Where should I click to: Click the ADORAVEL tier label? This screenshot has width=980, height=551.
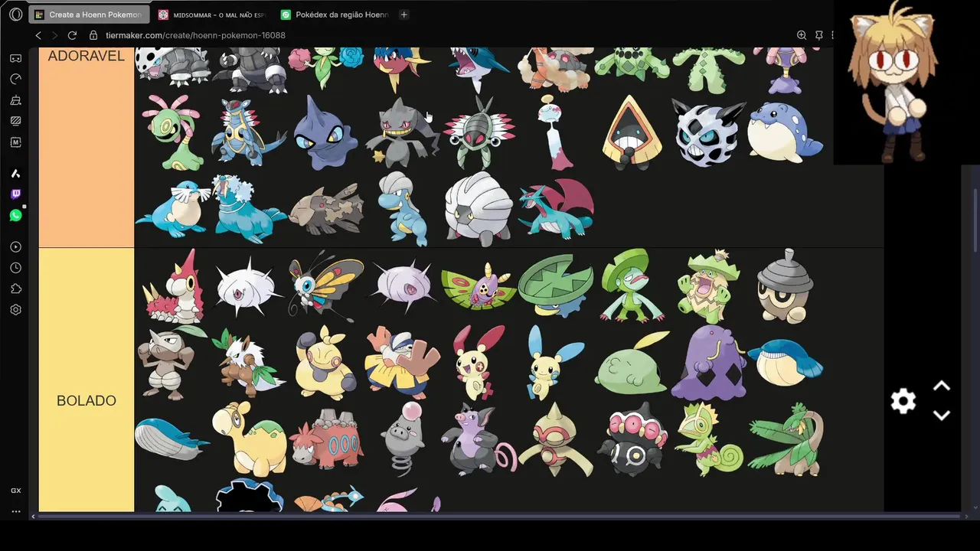(x=87, y=56)
